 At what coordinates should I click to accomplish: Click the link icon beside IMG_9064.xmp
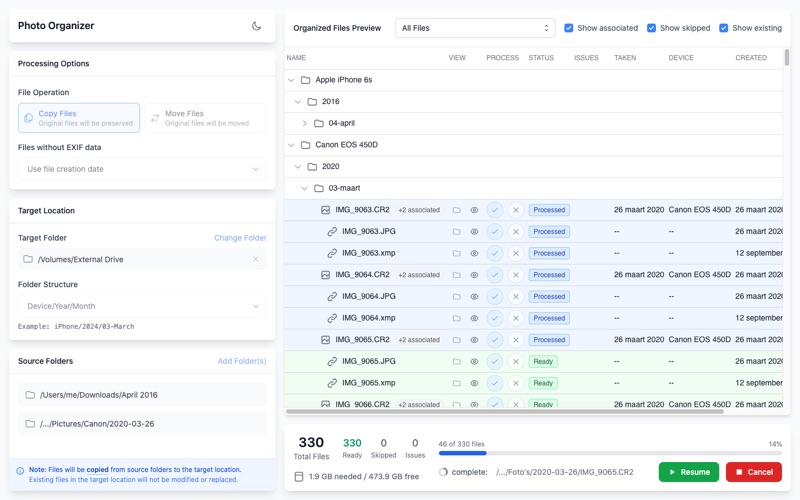(332, 318)
